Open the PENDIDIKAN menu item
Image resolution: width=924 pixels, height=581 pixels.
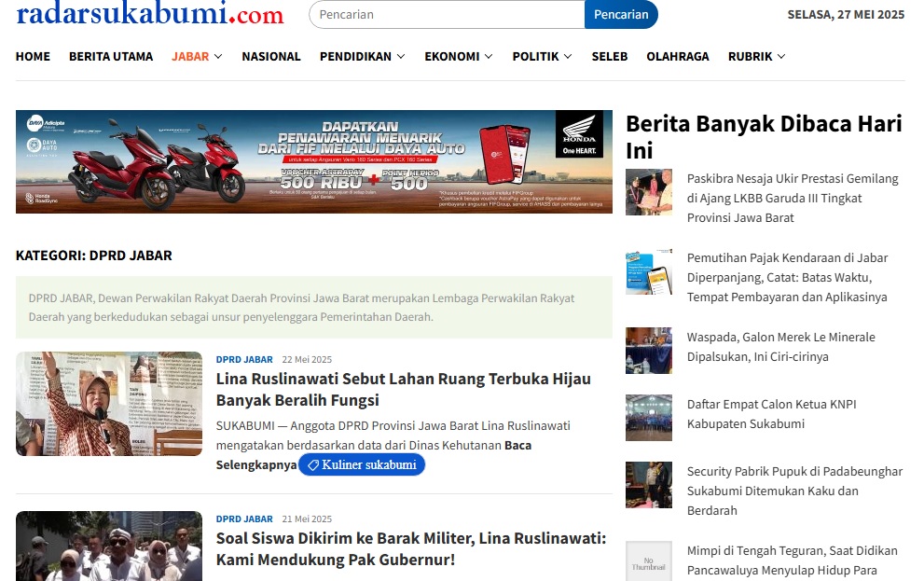(355, 57)
